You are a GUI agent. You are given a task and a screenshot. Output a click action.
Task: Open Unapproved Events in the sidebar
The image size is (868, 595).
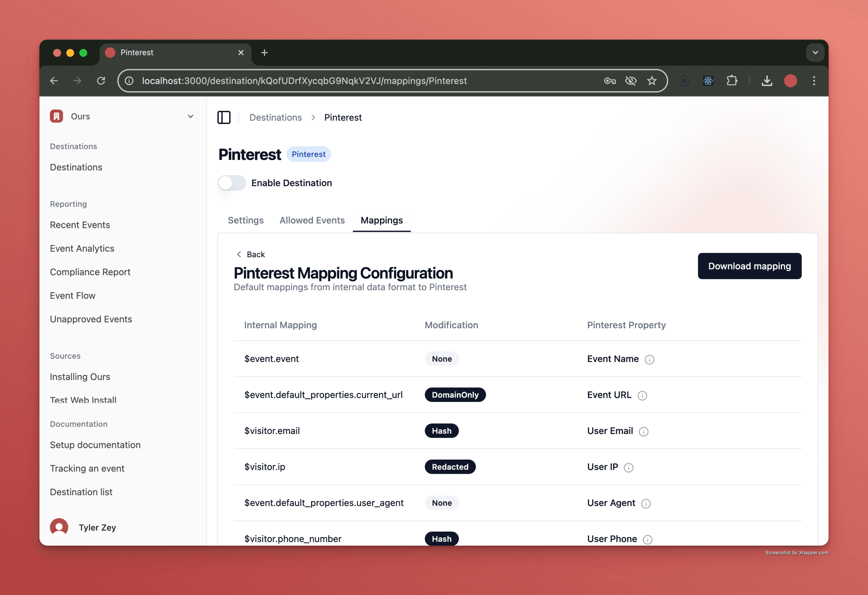(x=91, y=319)
